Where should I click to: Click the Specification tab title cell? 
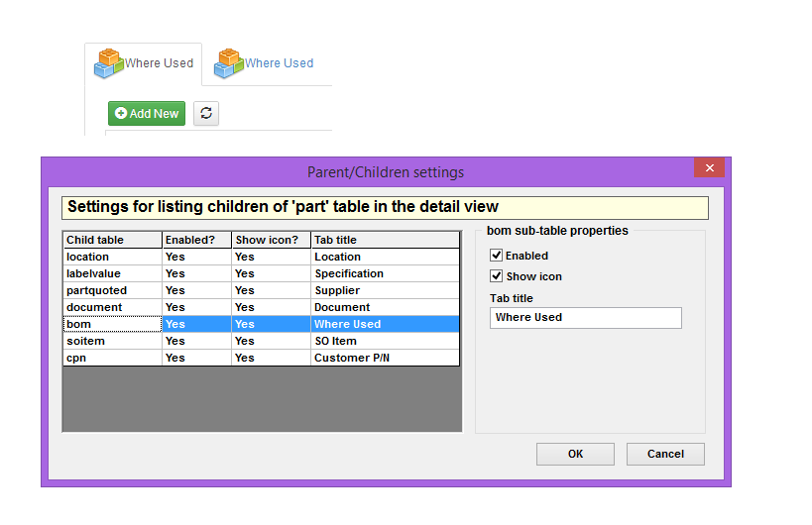(x=386, y=273)
